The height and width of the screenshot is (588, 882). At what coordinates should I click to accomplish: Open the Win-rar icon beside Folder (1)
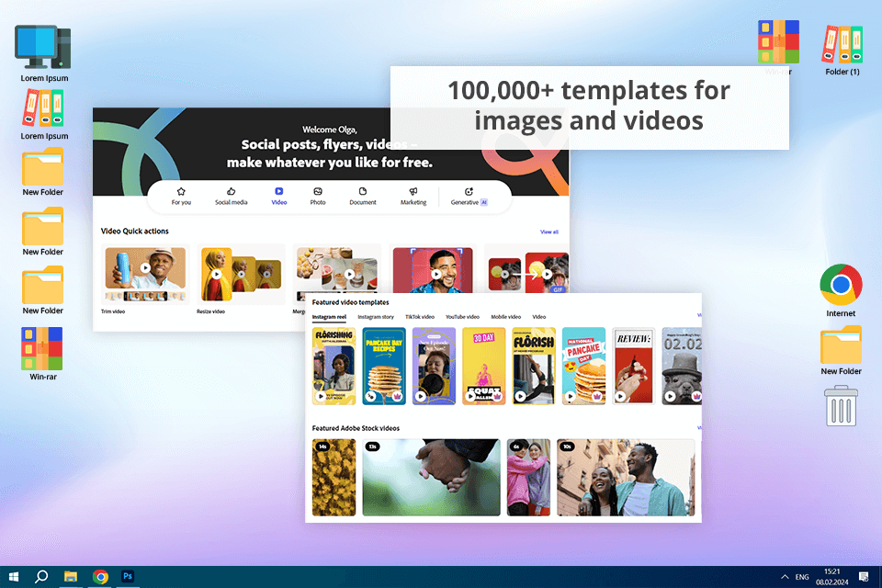click(x=778, y=42)
